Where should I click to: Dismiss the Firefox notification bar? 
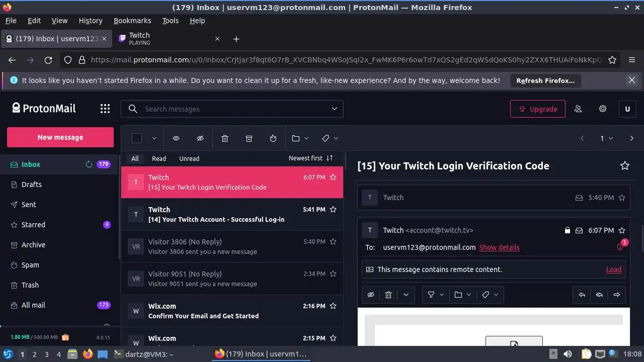pos(632,80)
